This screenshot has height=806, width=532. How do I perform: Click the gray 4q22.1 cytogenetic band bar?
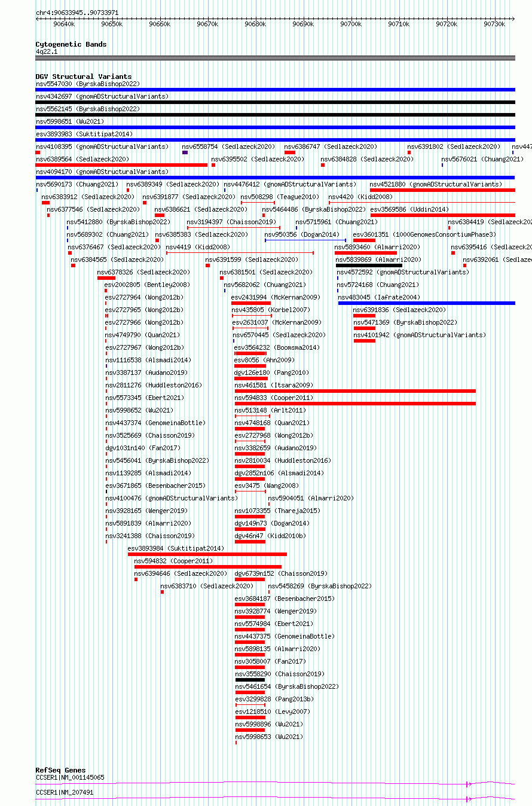coord(275,58)
